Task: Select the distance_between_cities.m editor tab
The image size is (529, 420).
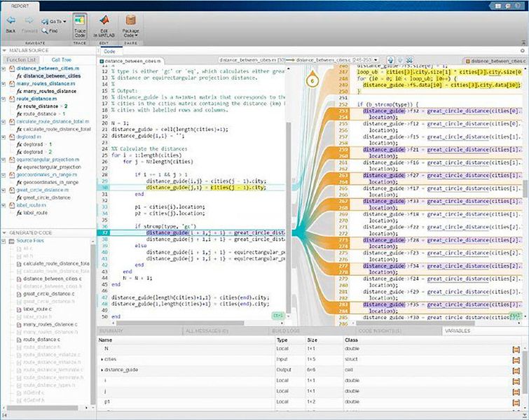Action: point(130,61)
